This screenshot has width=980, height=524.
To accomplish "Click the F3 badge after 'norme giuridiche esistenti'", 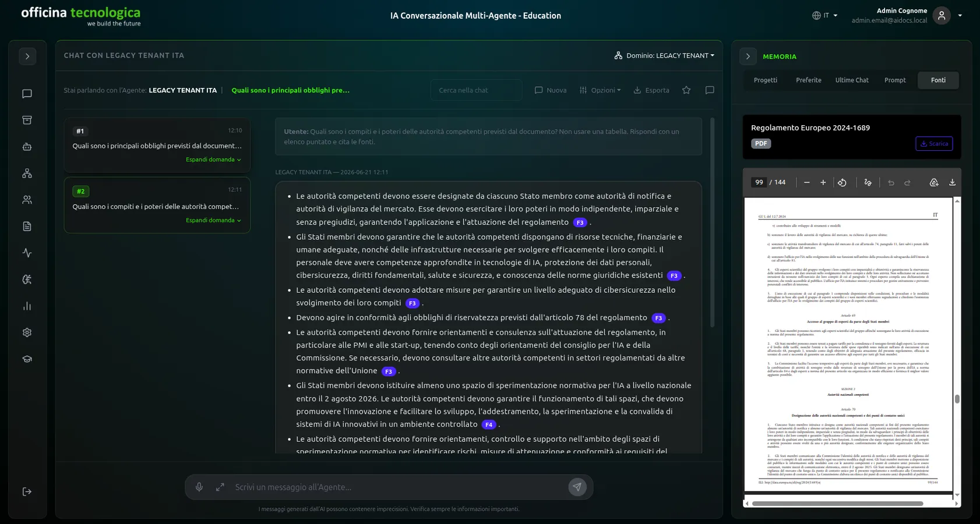I will point(674,275).
